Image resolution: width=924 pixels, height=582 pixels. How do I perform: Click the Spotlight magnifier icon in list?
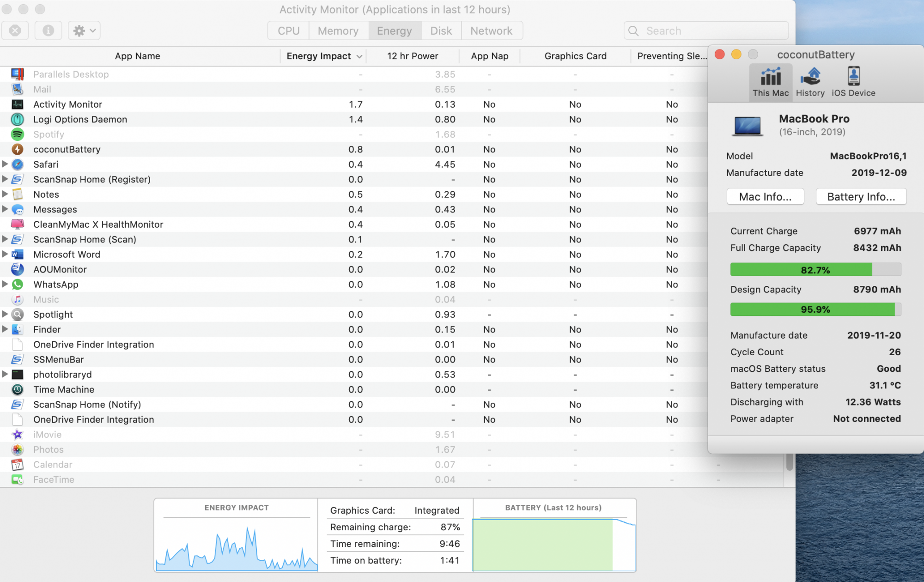click(18, 315)
